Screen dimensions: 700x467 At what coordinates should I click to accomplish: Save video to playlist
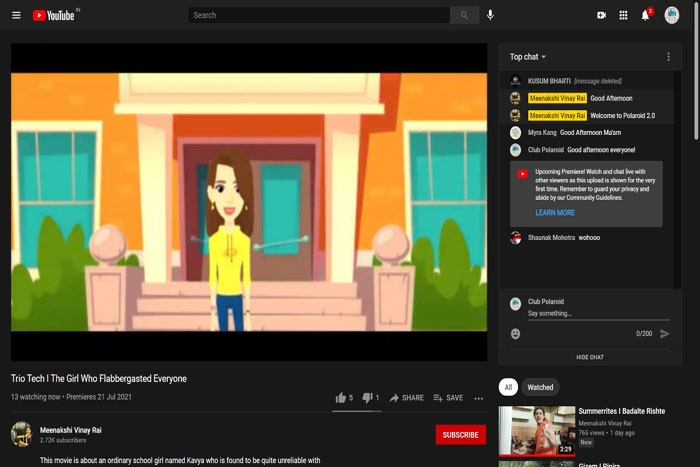448,398
